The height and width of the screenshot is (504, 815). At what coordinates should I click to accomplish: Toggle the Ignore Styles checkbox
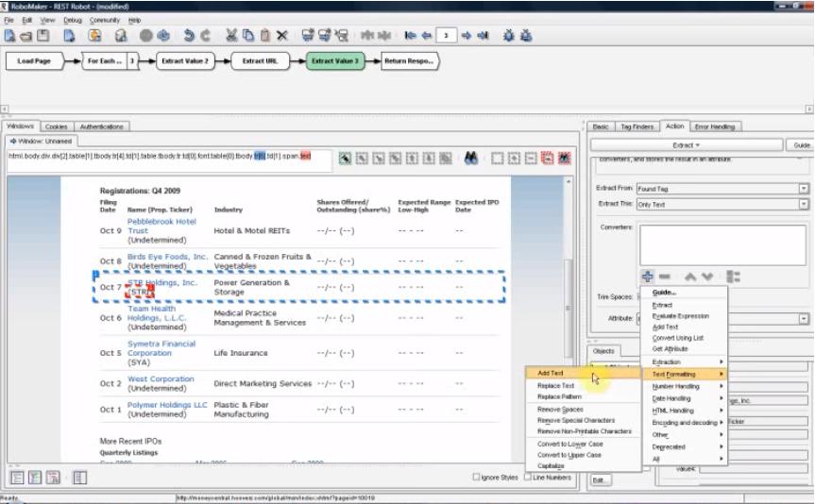[476, 477]
